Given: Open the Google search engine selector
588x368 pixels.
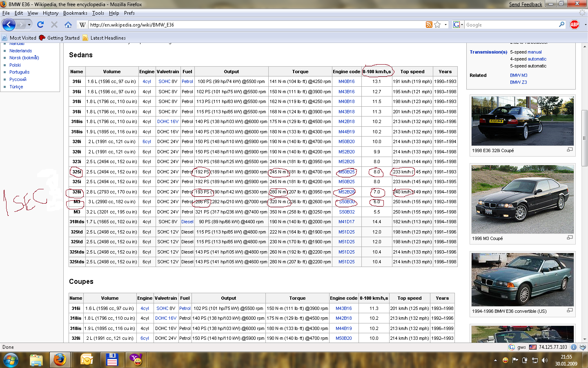Looking at the screenshot, I should 458,25.
